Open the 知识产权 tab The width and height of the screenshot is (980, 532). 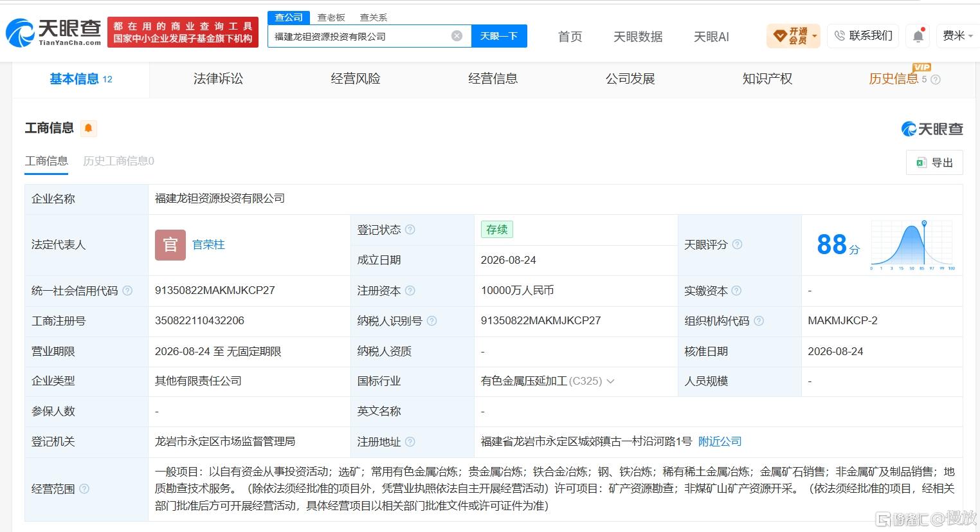[x=767, y=79]
